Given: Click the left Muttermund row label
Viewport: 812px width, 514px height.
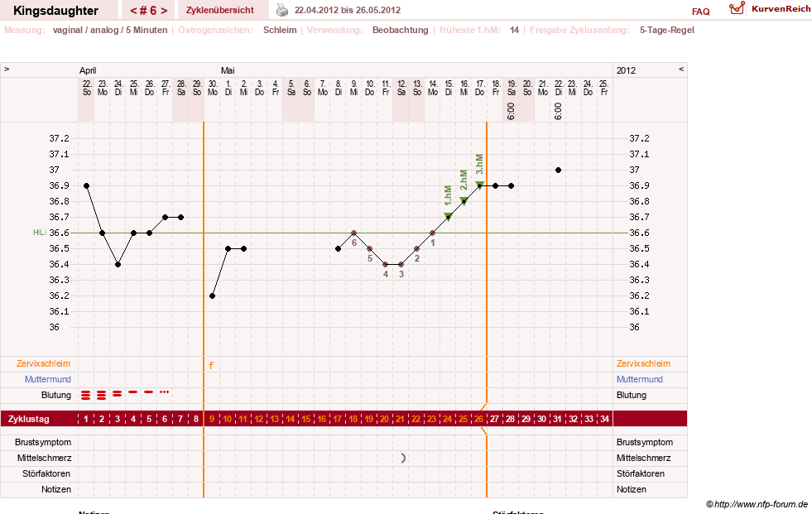Looking at the screenshot, I should (48, 379).
